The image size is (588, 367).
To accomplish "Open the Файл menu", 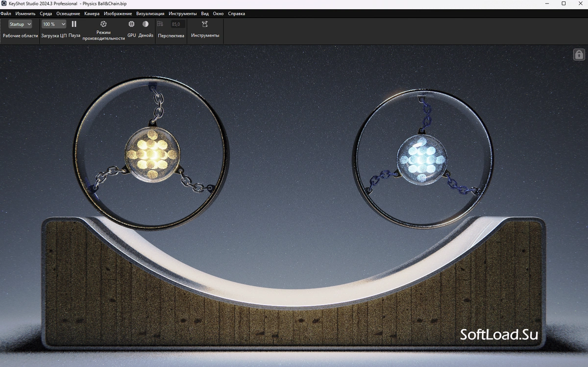I will click(6, 14).
